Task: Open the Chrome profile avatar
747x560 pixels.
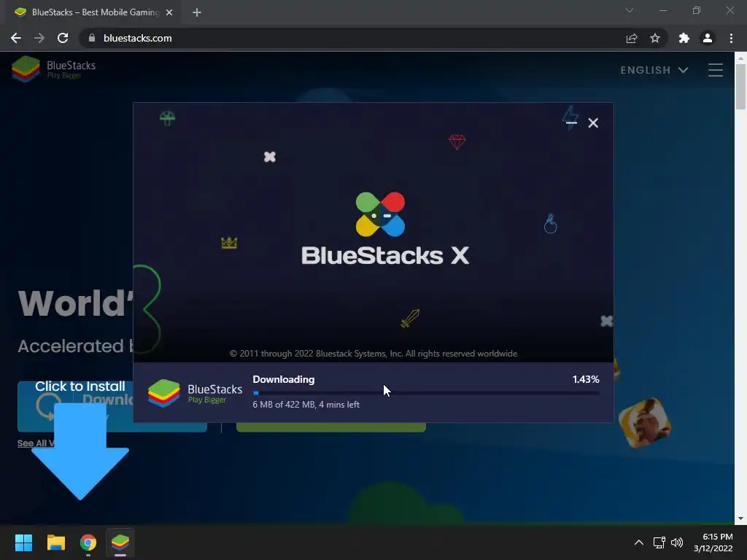Action: [x=708, y=38]
